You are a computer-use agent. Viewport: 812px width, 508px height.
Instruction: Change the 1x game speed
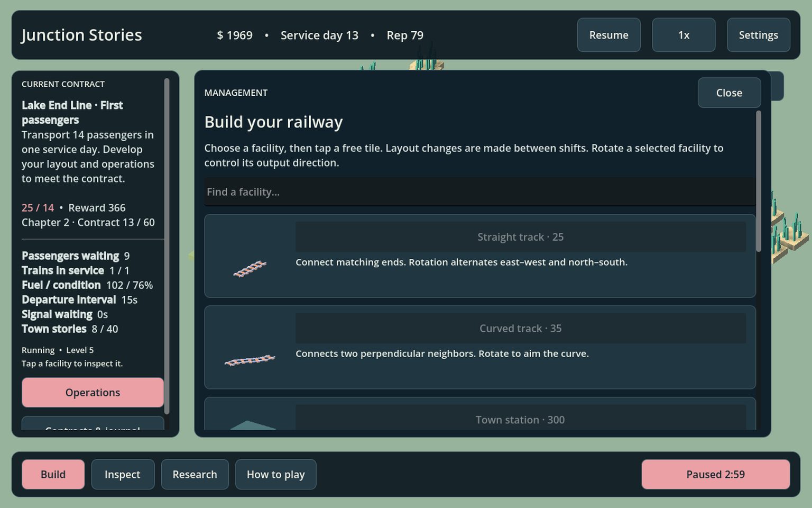(684, 35)
